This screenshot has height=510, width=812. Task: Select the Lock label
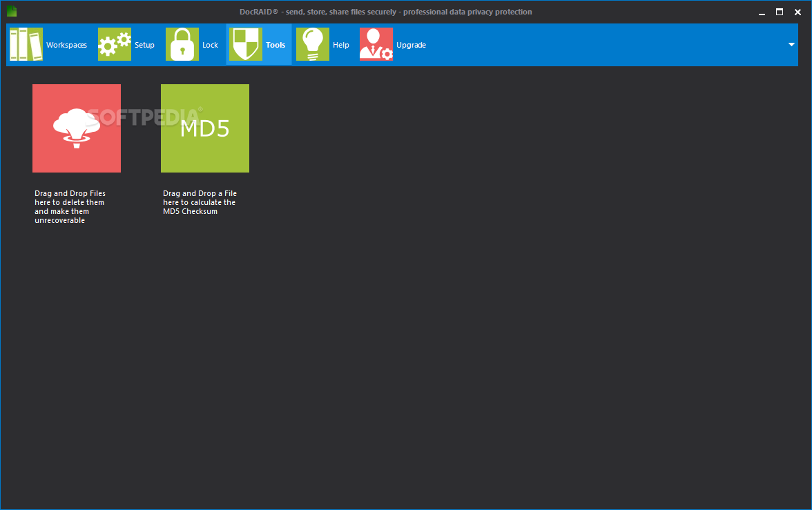[210, 45]
